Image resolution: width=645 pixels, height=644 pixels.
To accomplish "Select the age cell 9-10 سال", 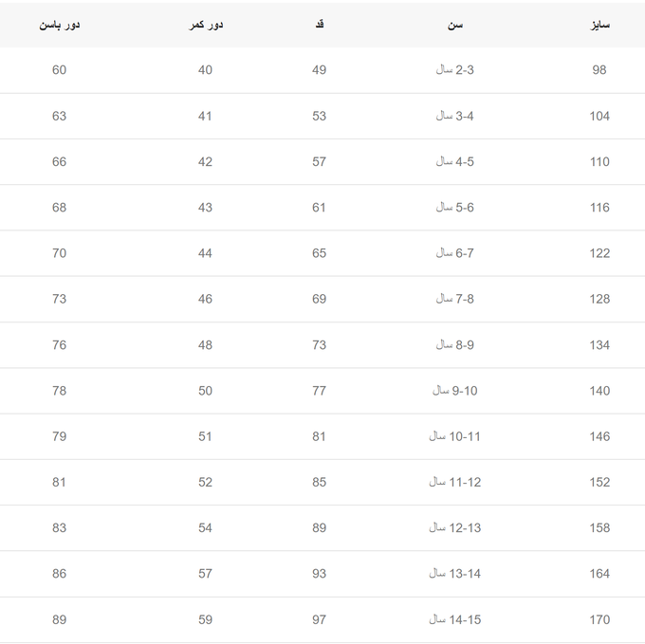I will pyautogui.click(x=455, y=391).
